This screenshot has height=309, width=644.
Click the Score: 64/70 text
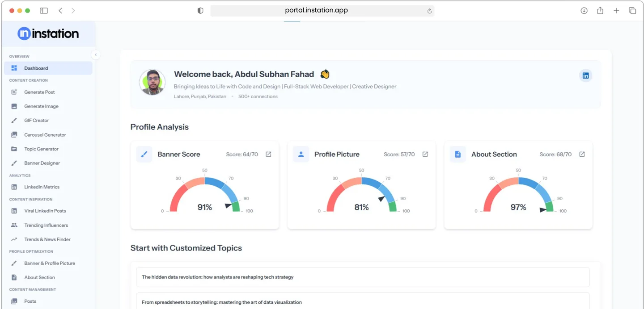click(x=242, y=154)
